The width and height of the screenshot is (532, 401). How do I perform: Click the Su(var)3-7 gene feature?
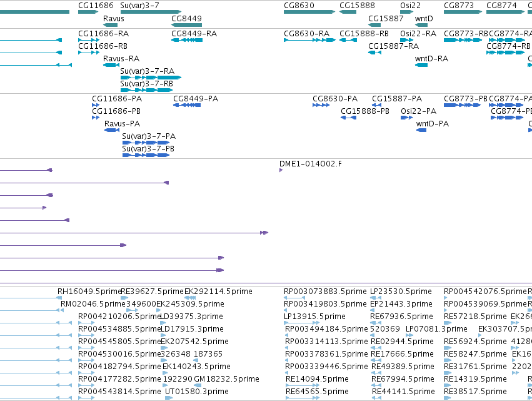pyautogui.click(x=151, y=12)
